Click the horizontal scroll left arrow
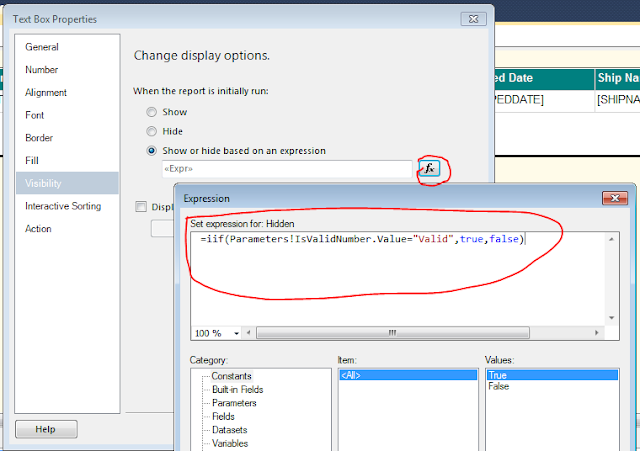Screen dimensions: 640x451 (249, 333)
